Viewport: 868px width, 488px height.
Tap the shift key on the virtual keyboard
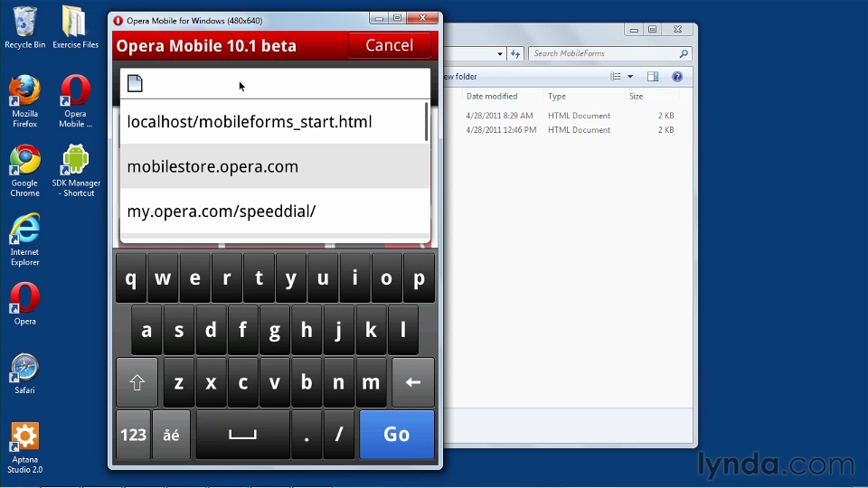tap(137, 382)
